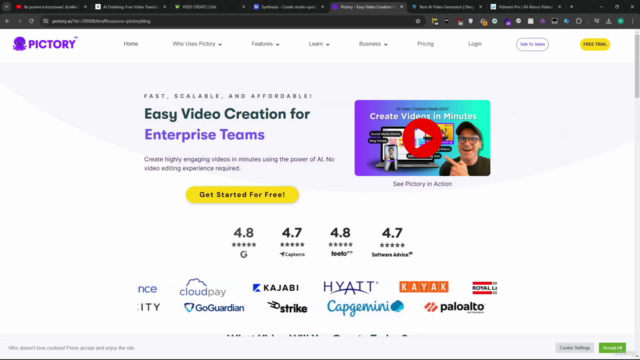640x360 pixels.
Task: Click the Hyatt logo
Action: click(x=351, y=287)
